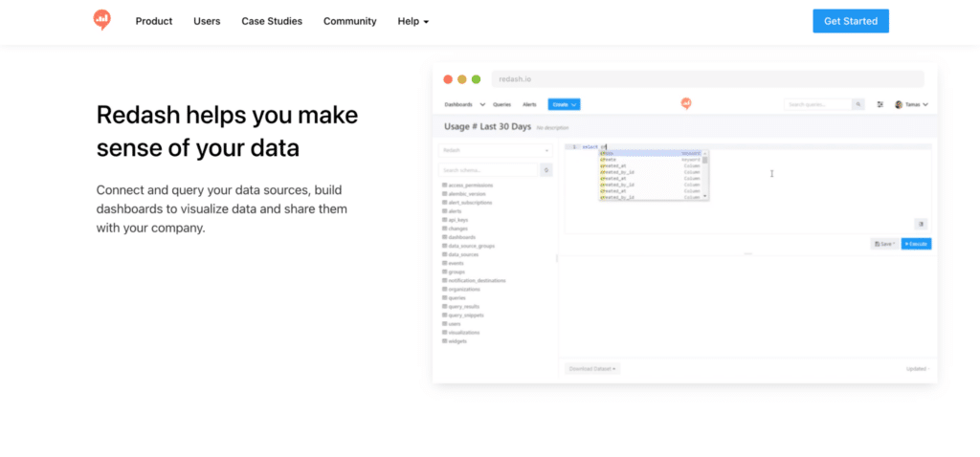The height and width of the screenshot is (457, 980).
Task: Click the red window dot in the demo
Action: point(448,79)
